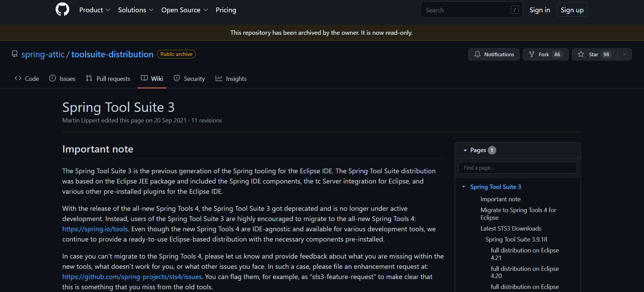Select the Wiki tab

[152, 79]
